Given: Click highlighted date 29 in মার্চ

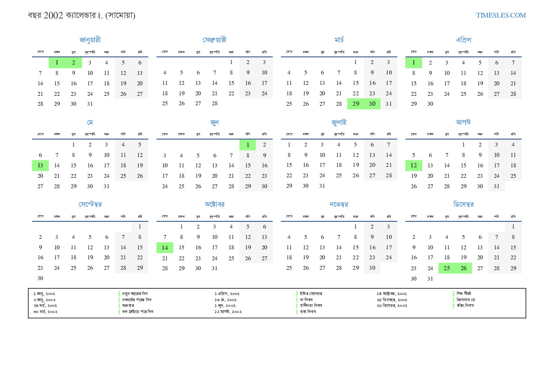Looking at the screenshot, I should tap(355, 104).
